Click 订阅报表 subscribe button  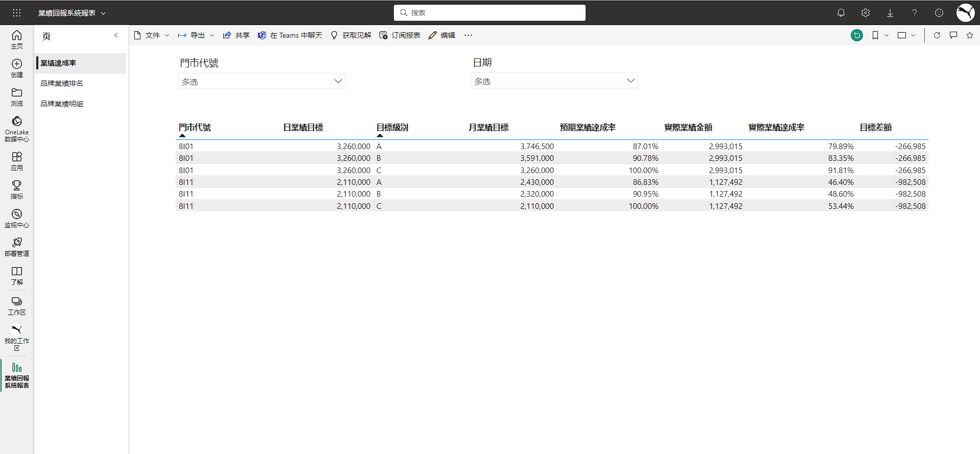pyautogui.click(x=400, y=35)
